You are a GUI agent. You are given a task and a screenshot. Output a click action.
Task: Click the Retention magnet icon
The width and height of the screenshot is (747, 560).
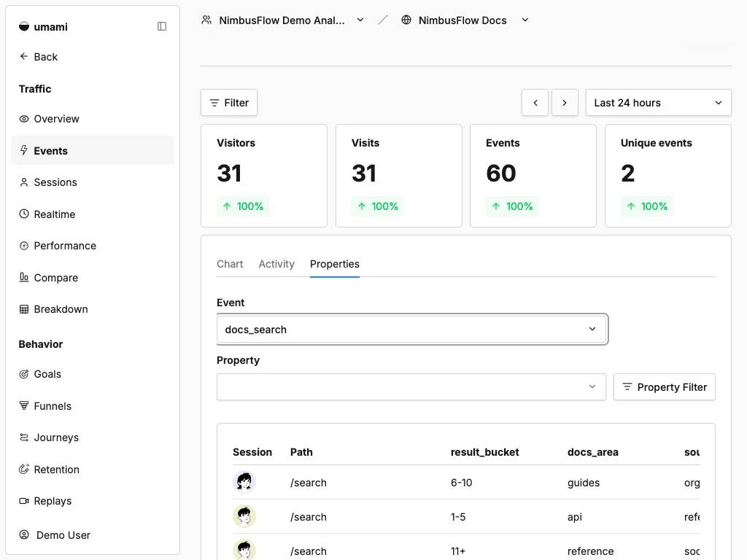click(24, 469)
